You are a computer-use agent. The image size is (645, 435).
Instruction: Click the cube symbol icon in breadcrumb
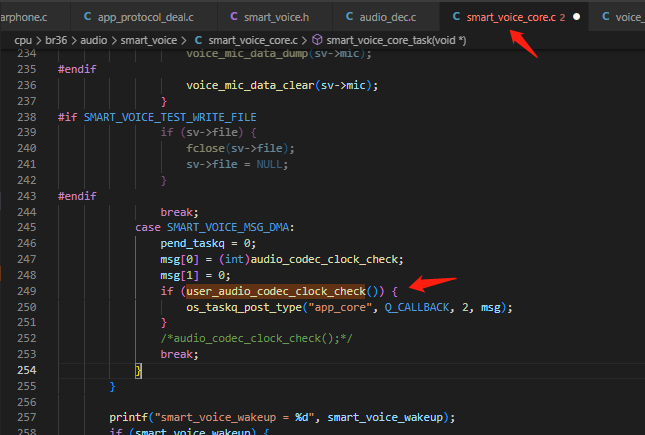pos(317,40)
